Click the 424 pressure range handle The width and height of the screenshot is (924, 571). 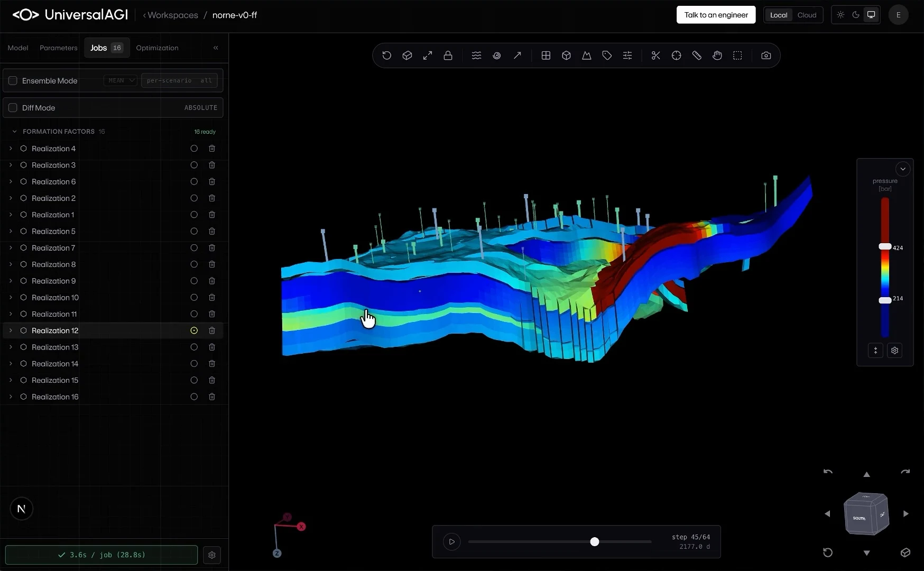(885, 247)
